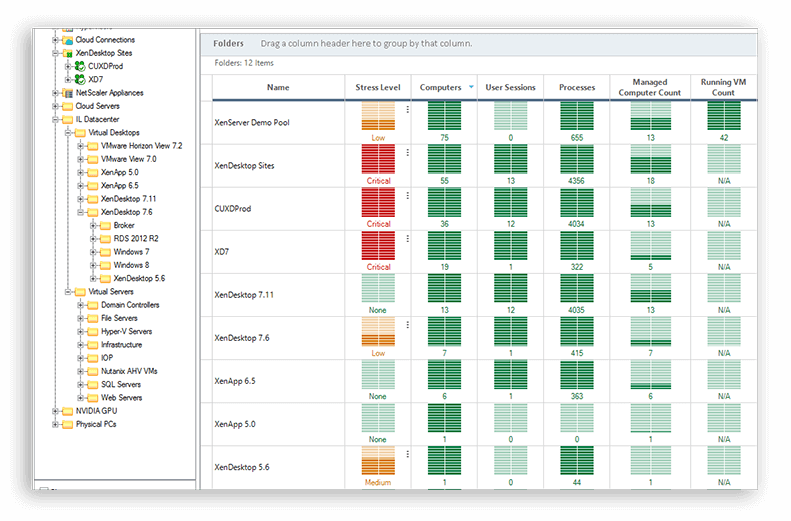Click the Windows 7 folder icon

coord(105,252)
